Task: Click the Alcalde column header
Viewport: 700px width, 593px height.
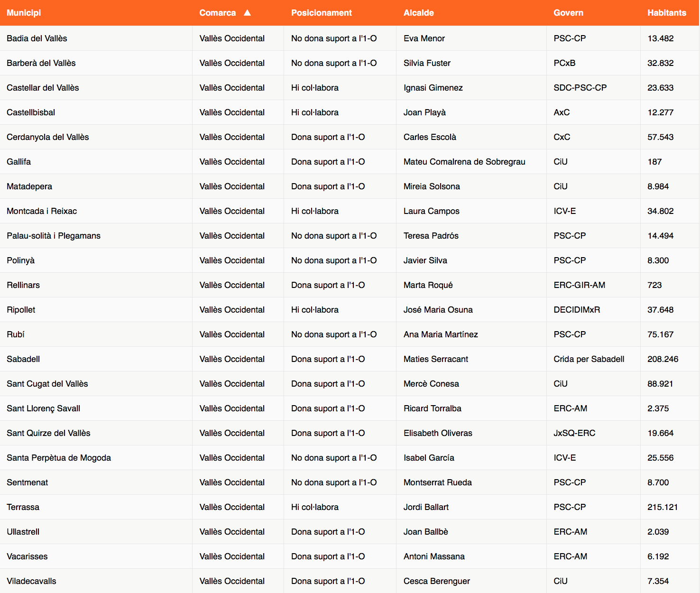Action: pyautogui.click(x=418, y=13)
